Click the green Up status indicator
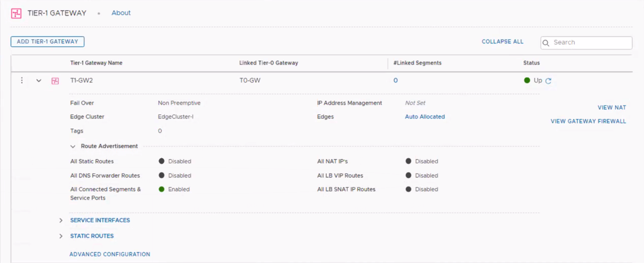 point(527,80)
